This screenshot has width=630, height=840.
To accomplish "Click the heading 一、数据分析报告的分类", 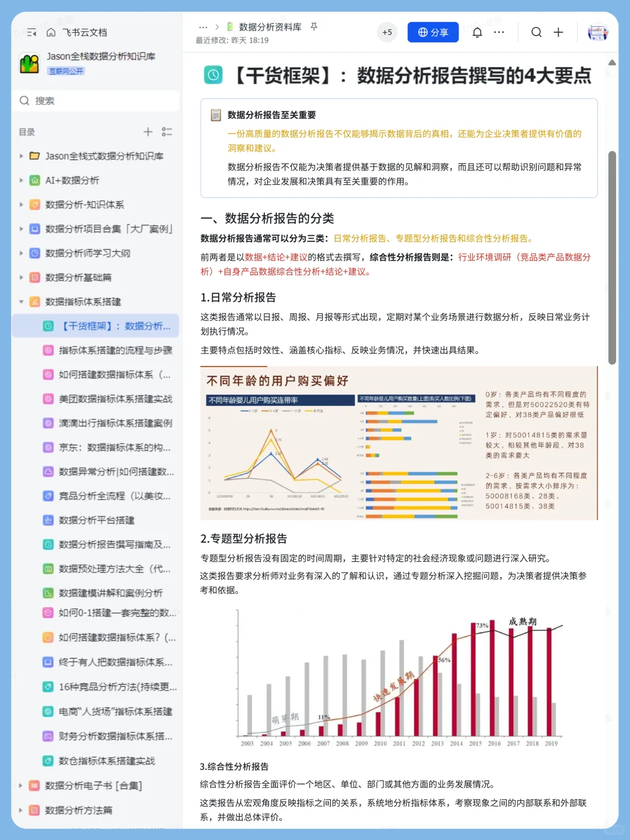I will [267, 218].
